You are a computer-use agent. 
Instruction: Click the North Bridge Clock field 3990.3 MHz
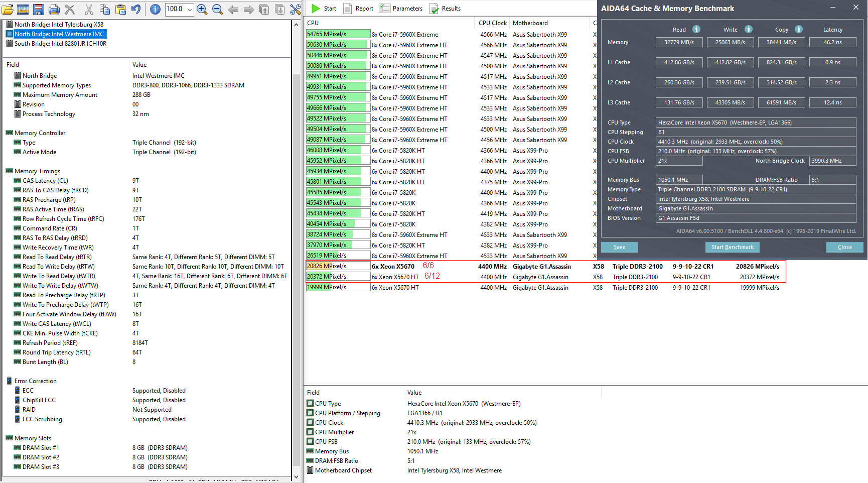point(832,161)
